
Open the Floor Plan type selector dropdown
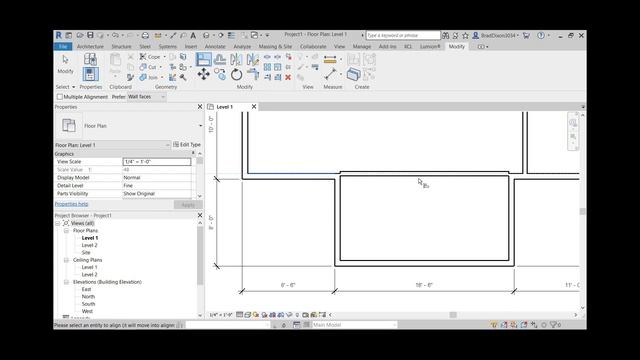point(200,126)
